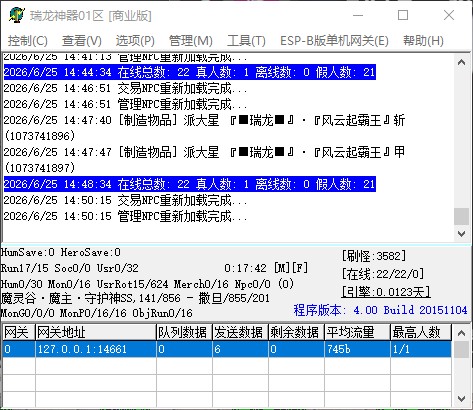Click the [F] indicator in status area
Screen dimensions: 473x410
[300, 268]
